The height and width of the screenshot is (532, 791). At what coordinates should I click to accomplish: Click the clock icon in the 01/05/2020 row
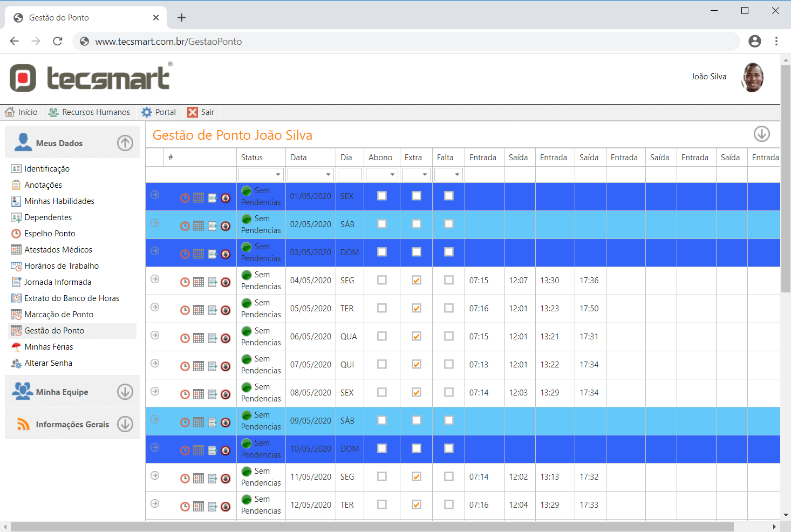pos(185,198)
